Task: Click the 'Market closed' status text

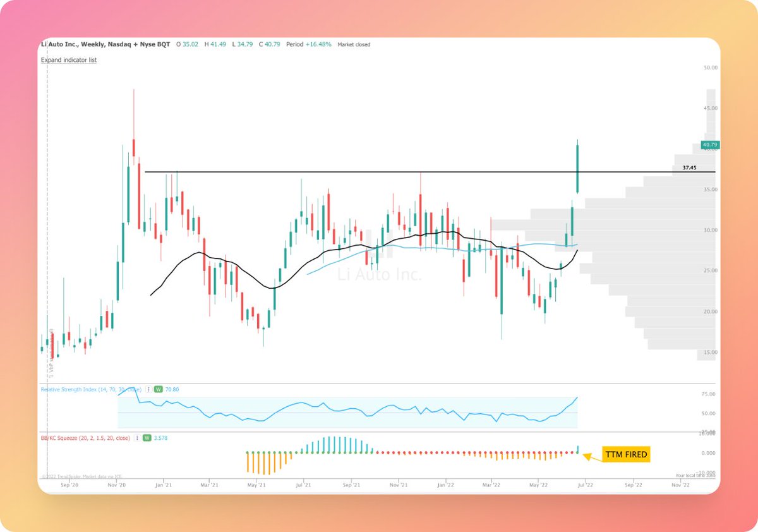Action: 354,44
